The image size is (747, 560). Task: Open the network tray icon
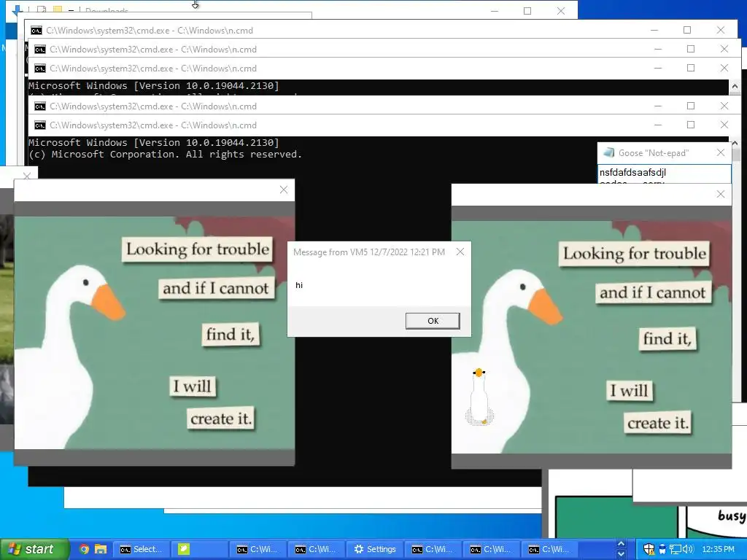(x=675, y=549)
